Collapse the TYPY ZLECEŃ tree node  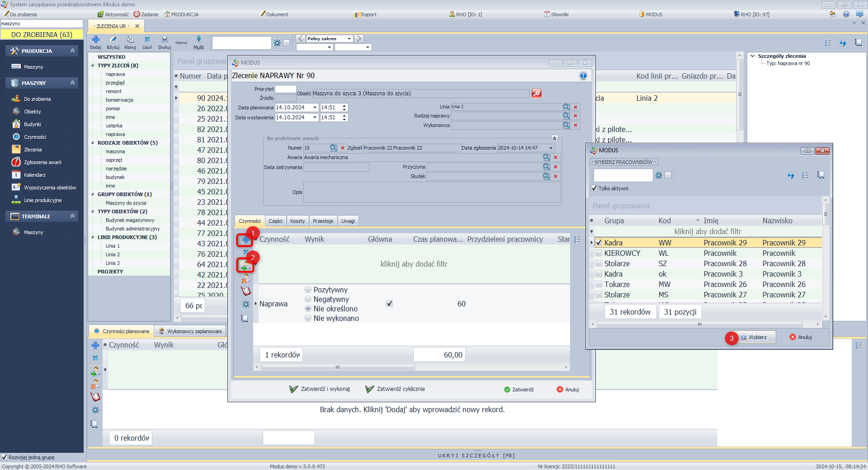(93, 66)
